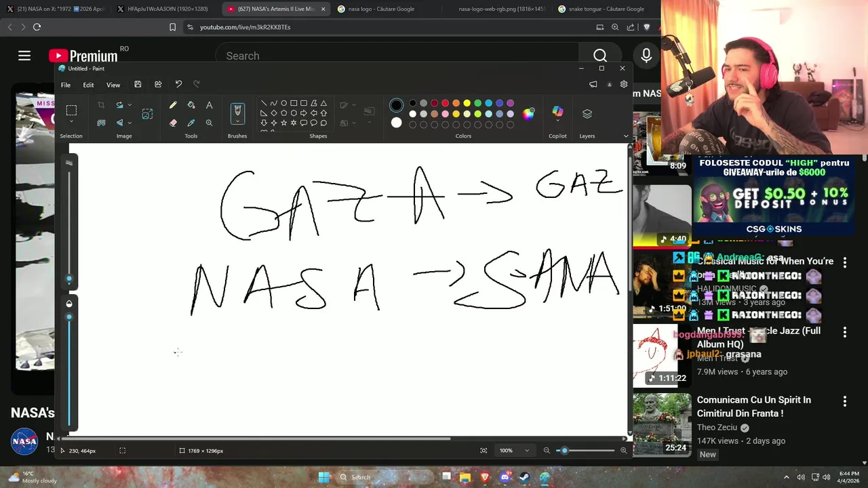This screenshot has height=488, width=868.
Task: Open the YouTube hamburger guide menu
Action: [x=24, y=56]
